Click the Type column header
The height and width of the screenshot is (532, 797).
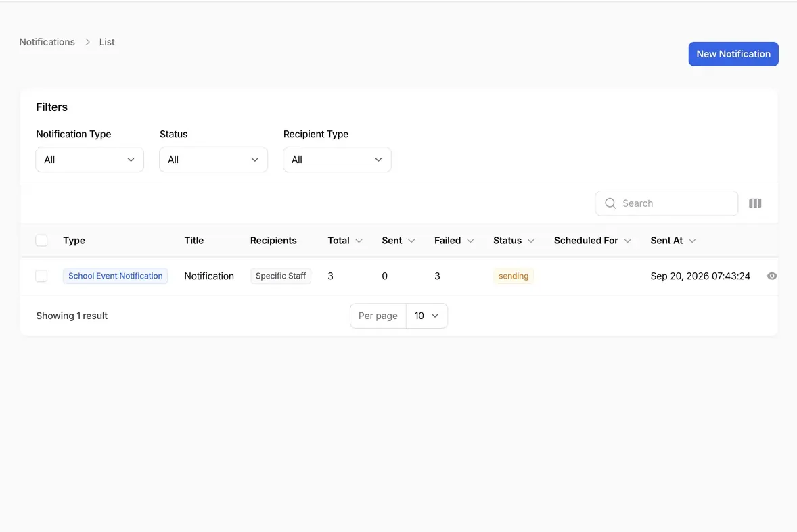(74, 241)
